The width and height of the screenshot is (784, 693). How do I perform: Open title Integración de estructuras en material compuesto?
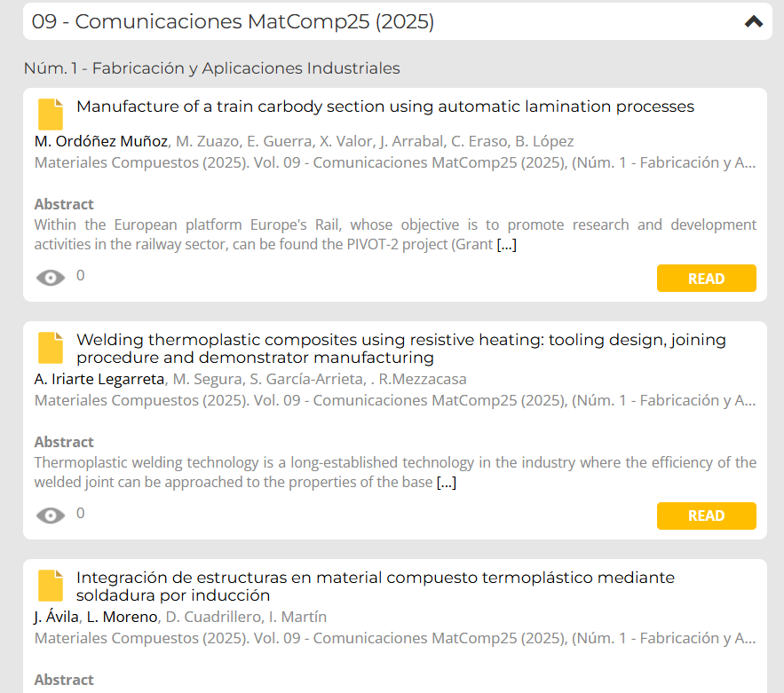click(x=376, y=586)
